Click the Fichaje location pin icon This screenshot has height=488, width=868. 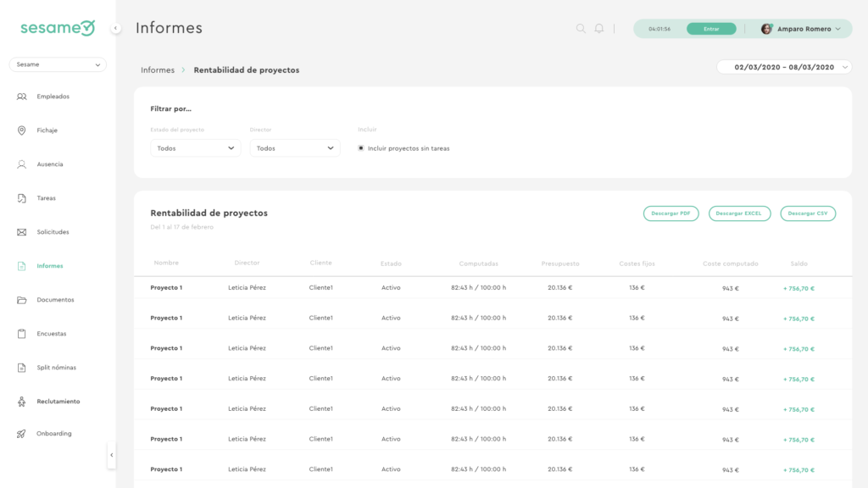(21, 130)
